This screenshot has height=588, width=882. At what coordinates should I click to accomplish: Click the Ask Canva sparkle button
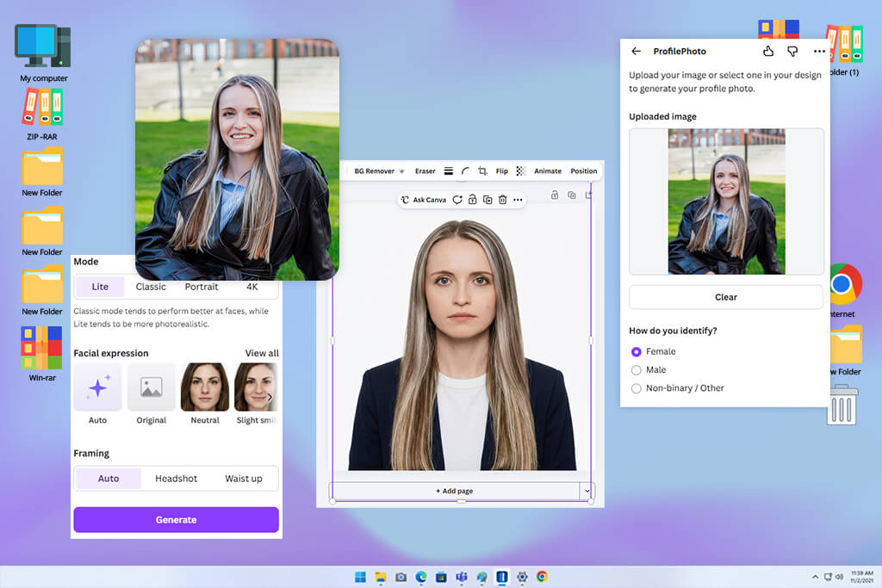click(424, 200)
